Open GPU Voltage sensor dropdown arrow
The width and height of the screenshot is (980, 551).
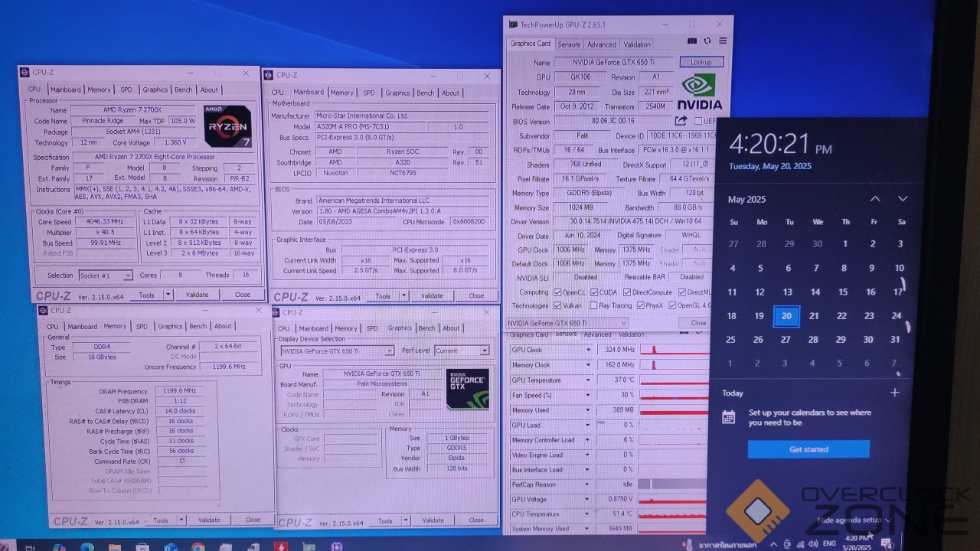tap(588, 499)
